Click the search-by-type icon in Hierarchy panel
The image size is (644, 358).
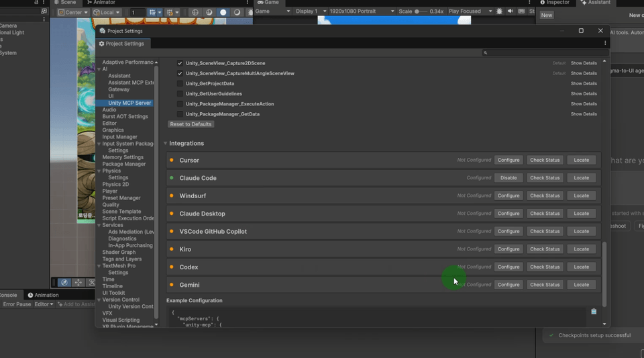44,11
